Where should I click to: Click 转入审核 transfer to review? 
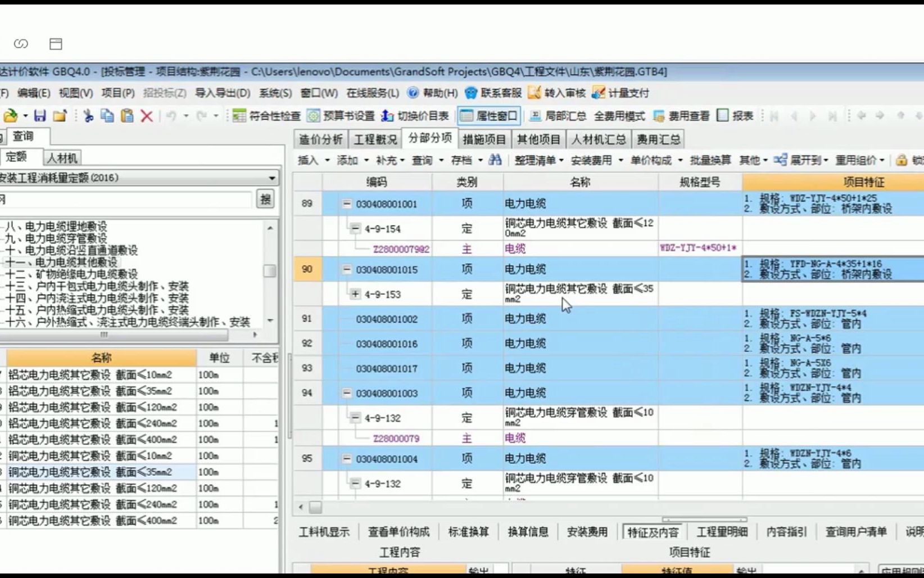556,93
